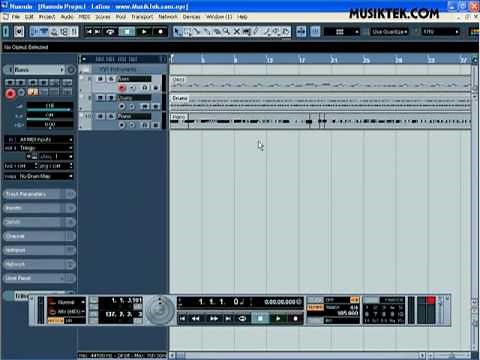The image size is (480, 360).
Task: Expand the Sends inspector section
Action: pyautogui.click(x=39, y=222)
